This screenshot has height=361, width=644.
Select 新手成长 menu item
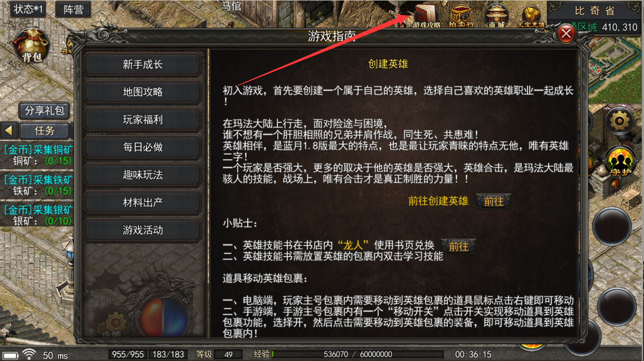click(x=143, y=64)
